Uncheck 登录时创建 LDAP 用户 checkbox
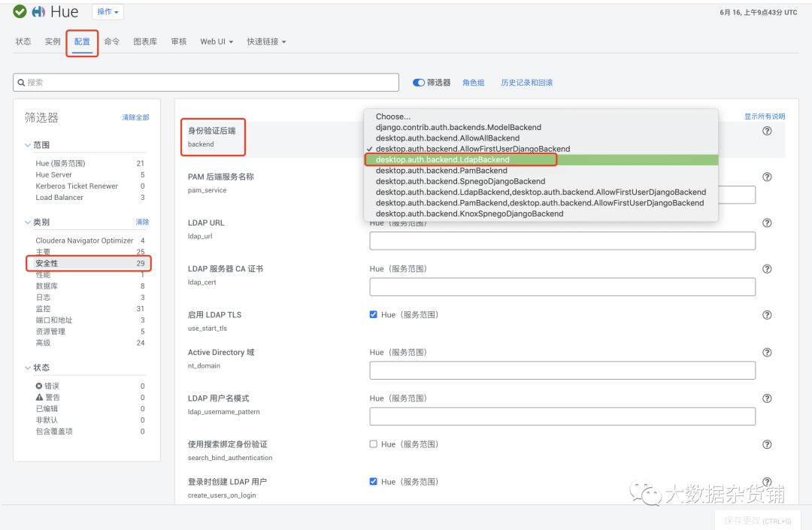812x530 pixels. [374, 481]
